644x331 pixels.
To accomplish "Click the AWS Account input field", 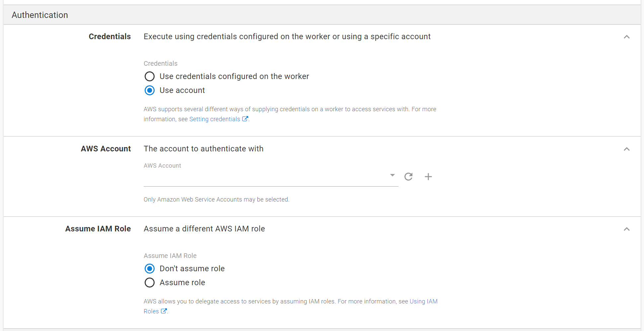I will pyautogui.click(x=265, y=178).
